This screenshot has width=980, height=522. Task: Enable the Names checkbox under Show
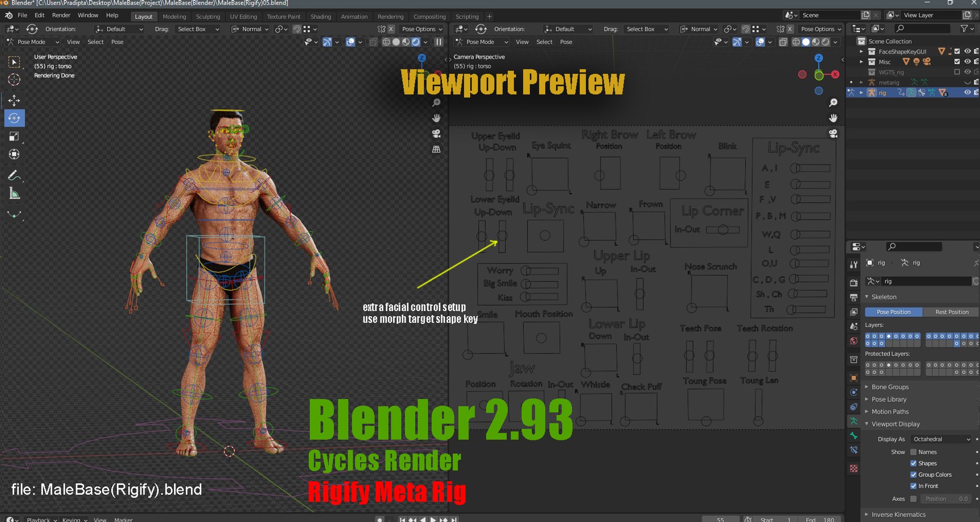click(914, 452)
